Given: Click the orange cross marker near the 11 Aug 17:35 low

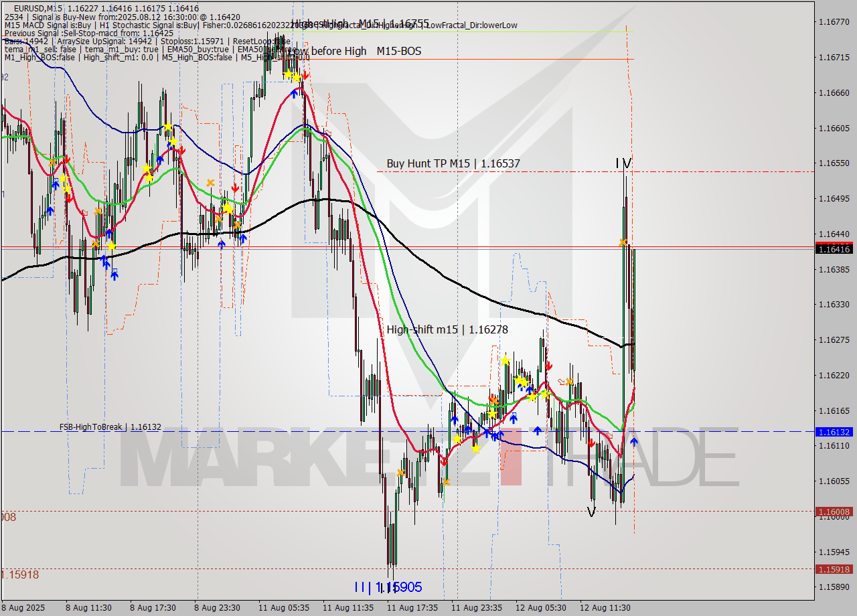Looking at the screenshot, I should (400, 473).
